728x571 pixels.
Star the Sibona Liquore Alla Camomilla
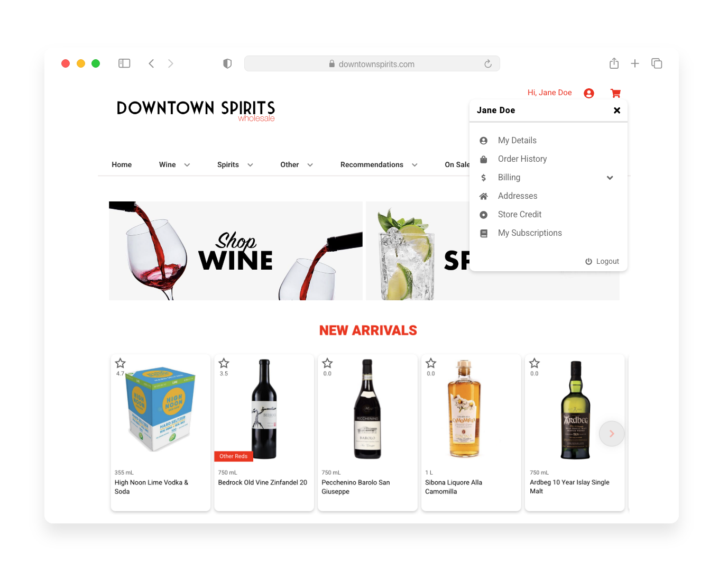[x=431, y=363]
